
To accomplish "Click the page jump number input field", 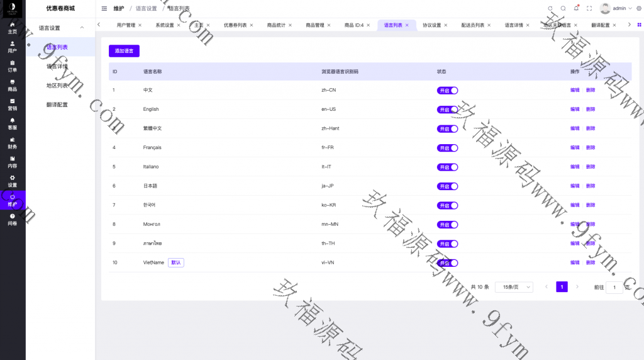I will point(614,287).
